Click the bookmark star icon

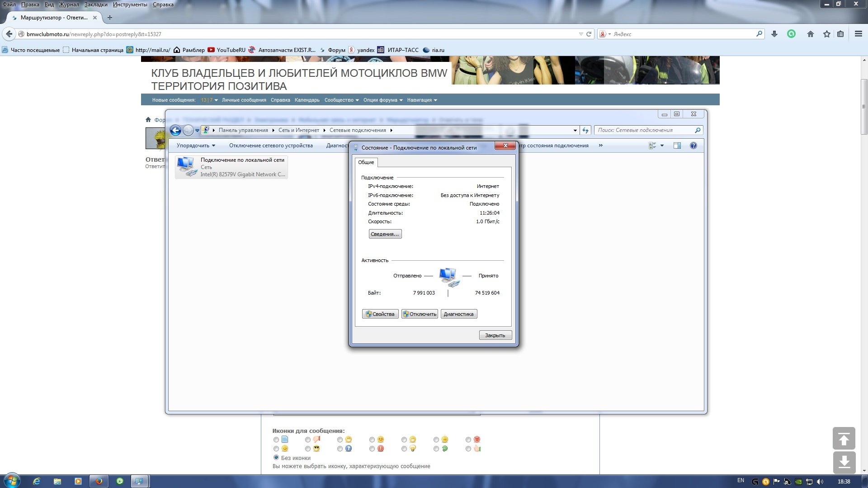click(827, 34)
